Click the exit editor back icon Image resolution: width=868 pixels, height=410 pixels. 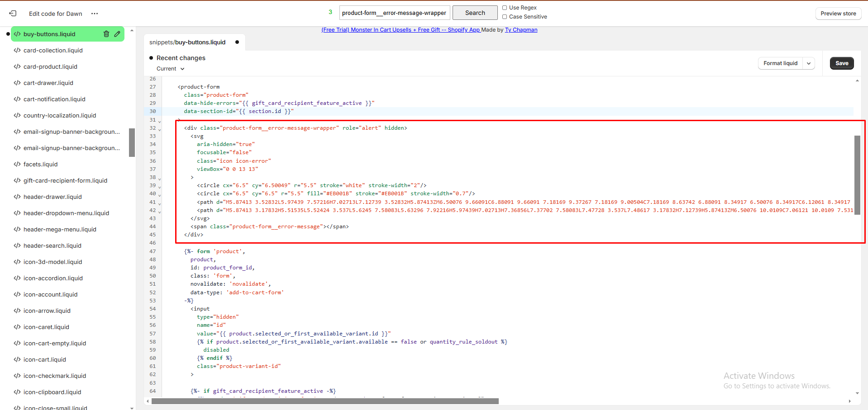pyautogui.click(x=13, y=14)
